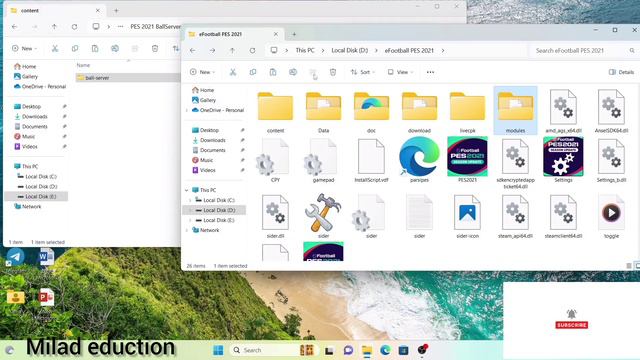Go back in eFootball window
640x360 pixels.
point(192,51)
